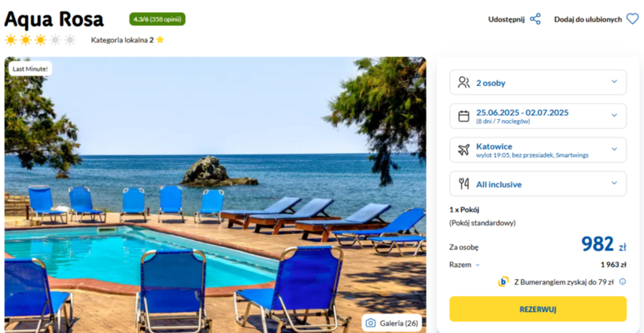644x333 pixels.
Task: Click the green 4.3/6 reviews rating badge
Action: 157,18
